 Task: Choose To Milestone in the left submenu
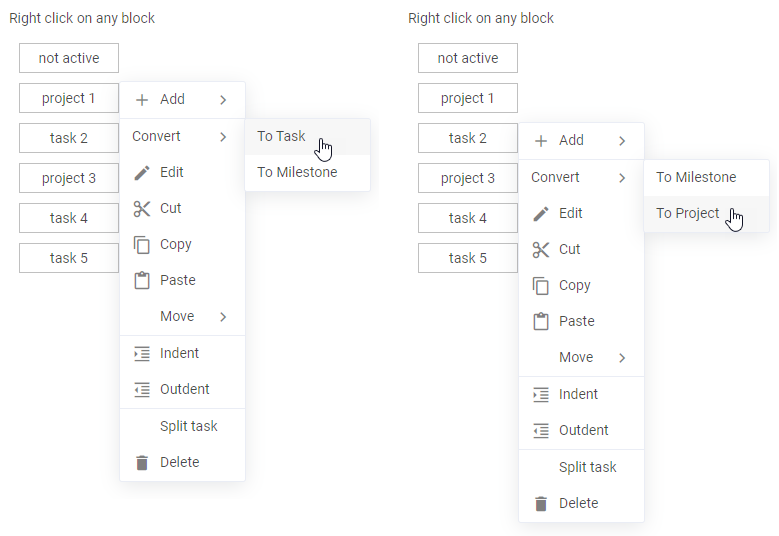[x=297, y=172]
